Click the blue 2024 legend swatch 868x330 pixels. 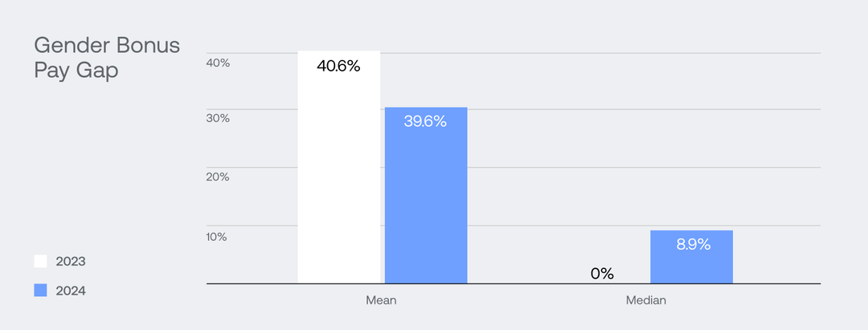[x=40, y=291]
